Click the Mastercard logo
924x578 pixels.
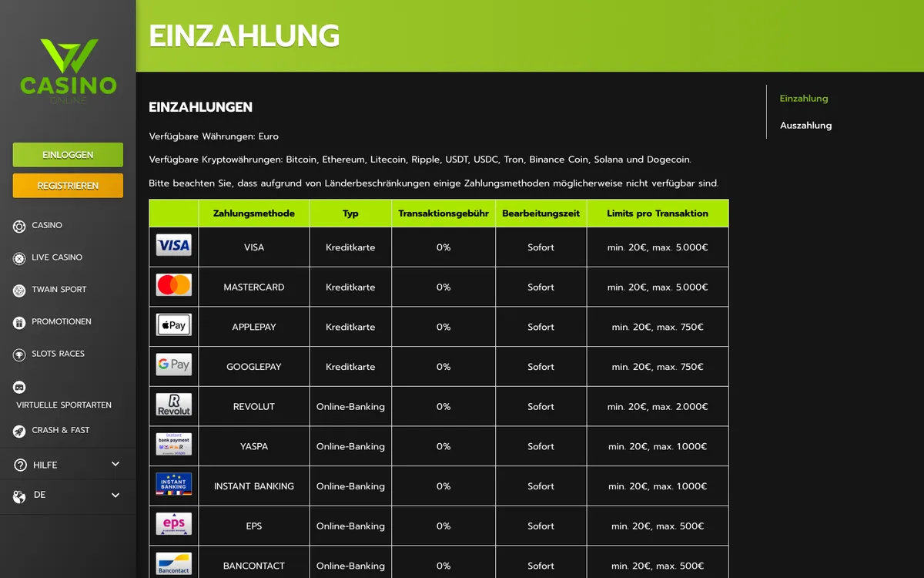click(174, 286)
